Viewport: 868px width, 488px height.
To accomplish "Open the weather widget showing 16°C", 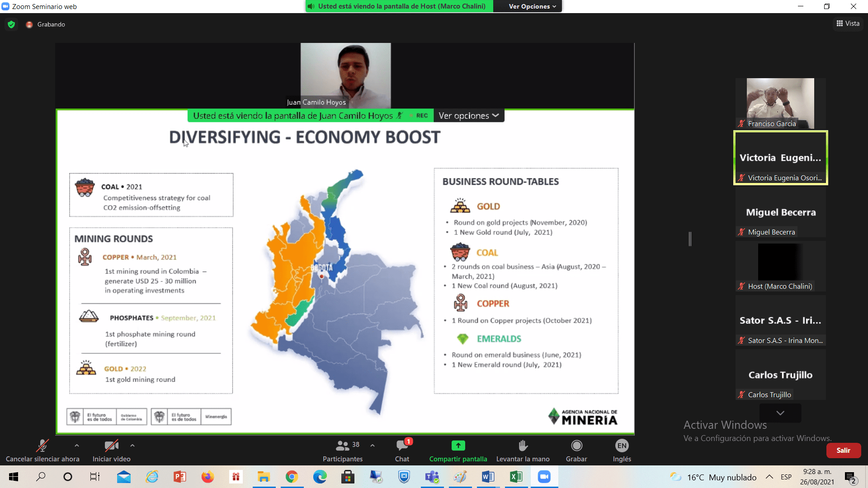I will click(x=713, y=477).
